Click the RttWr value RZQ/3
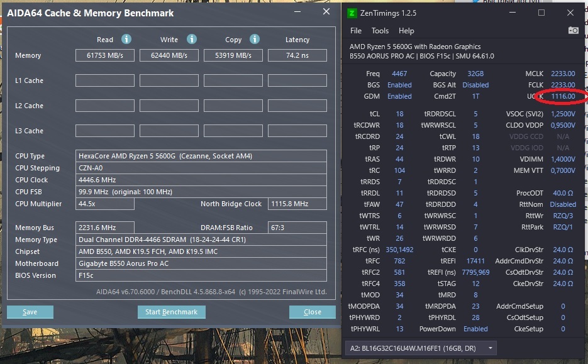This screenshot has height=364, width=588. [x=563, y=216]
